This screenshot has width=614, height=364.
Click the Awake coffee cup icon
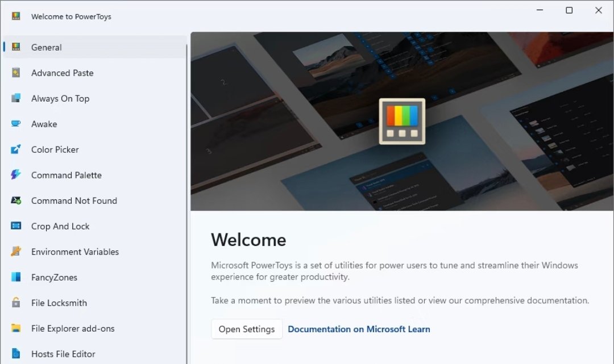(x=16, y=124)
